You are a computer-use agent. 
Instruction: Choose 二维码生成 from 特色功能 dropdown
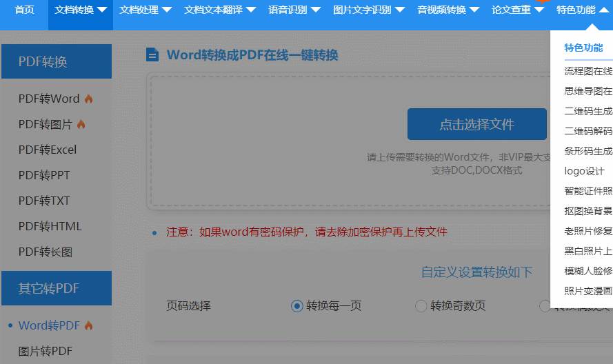pos(588,111)
